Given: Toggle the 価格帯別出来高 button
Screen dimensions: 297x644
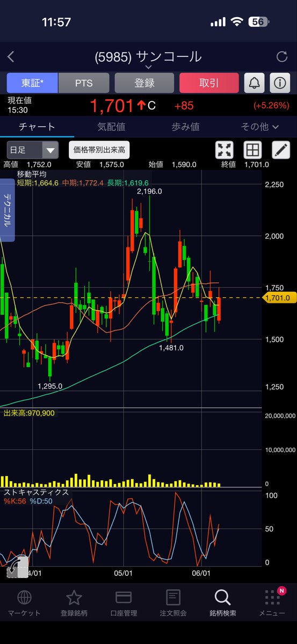Looking at the screenshot, I should pyautogui.click(x=99, y=150).
